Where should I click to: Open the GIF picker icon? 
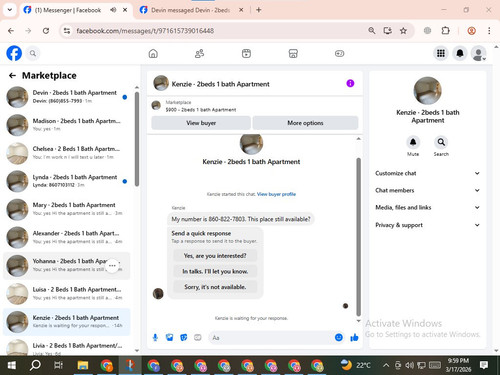(198, 338)
